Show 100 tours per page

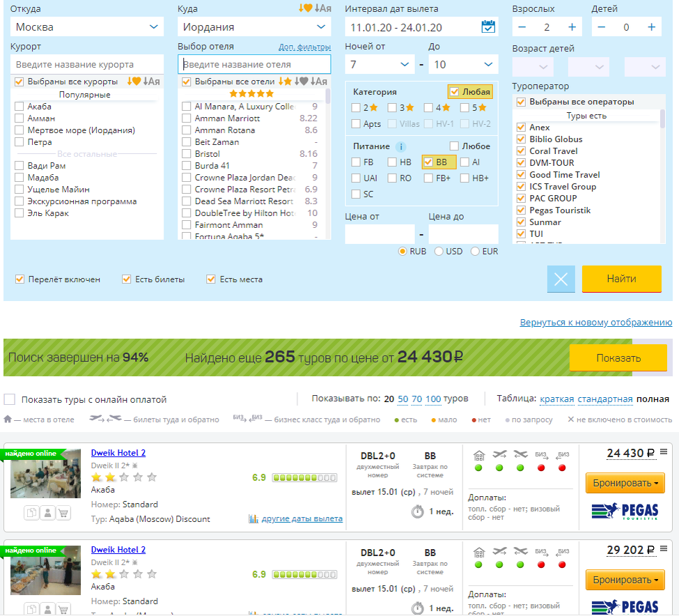coord(433,399)
